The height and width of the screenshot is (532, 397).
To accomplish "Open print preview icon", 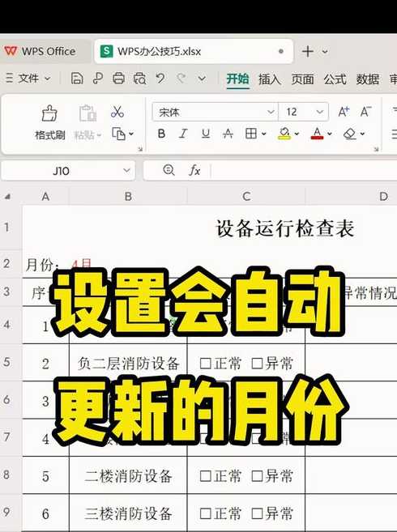I will coord(139,79).
